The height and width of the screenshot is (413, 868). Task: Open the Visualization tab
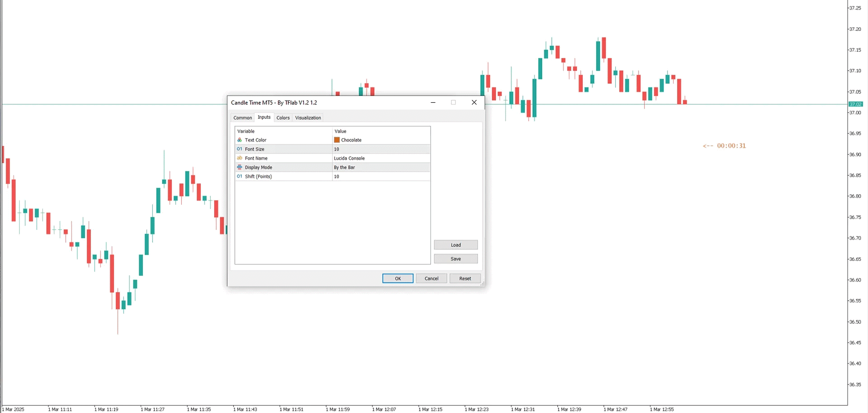(x=308, y=118)
